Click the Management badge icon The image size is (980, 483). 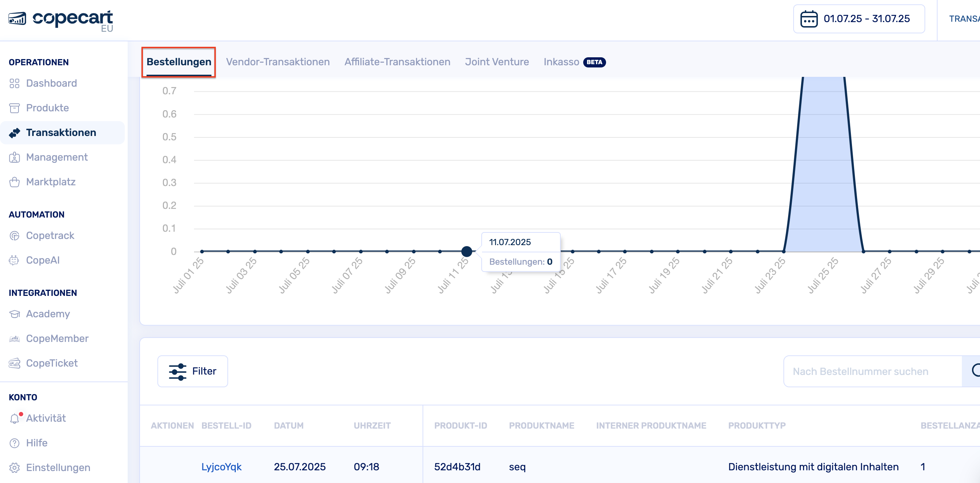(15, 157)
